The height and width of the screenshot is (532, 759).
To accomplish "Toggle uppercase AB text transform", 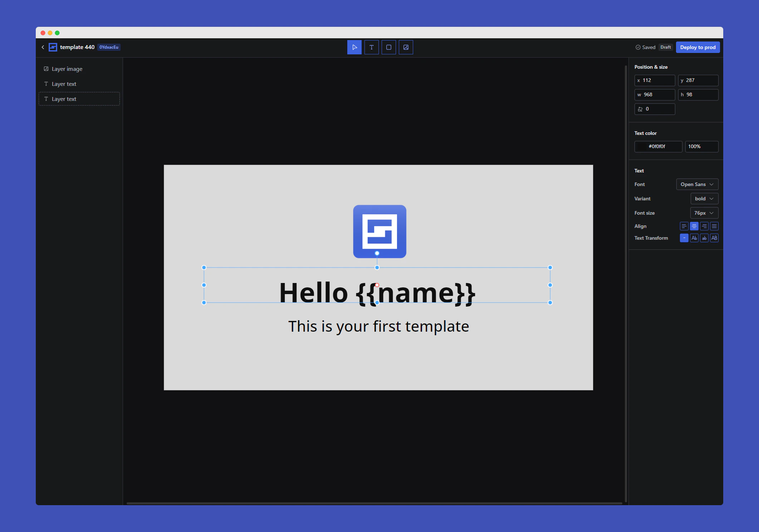I will [714, 238].
